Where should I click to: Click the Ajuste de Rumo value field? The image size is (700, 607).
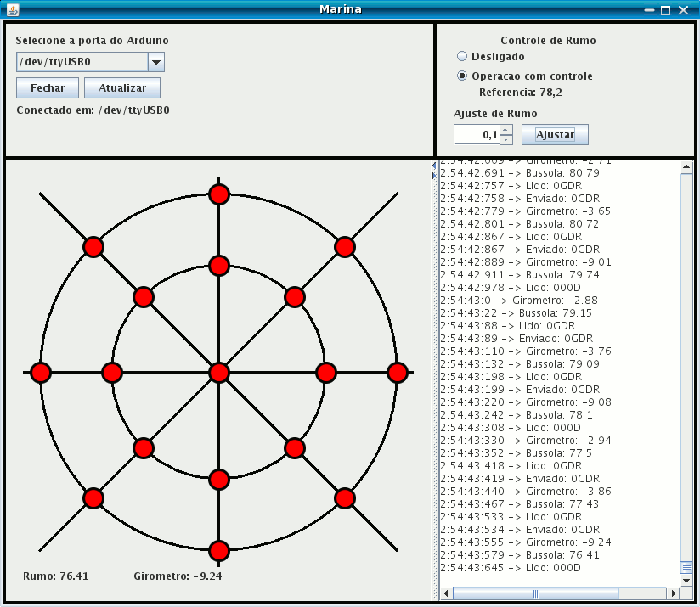(x=477, y=134)
